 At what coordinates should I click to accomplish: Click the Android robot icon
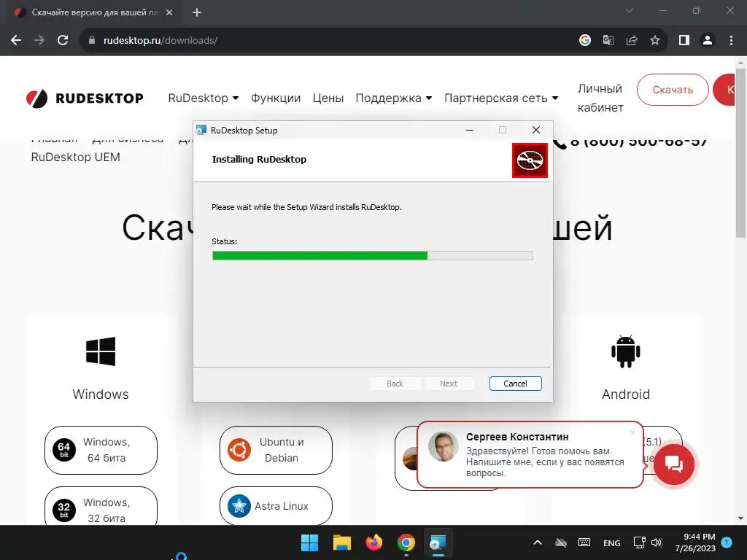tap(625, 351)
